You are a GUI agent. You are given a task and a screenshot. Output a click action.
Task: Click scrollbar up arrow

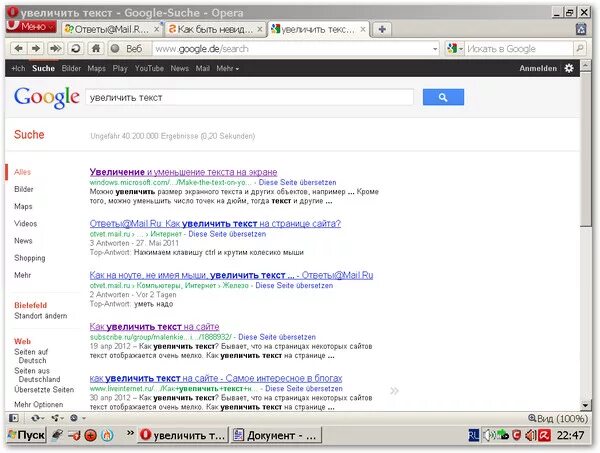point(585,65)
